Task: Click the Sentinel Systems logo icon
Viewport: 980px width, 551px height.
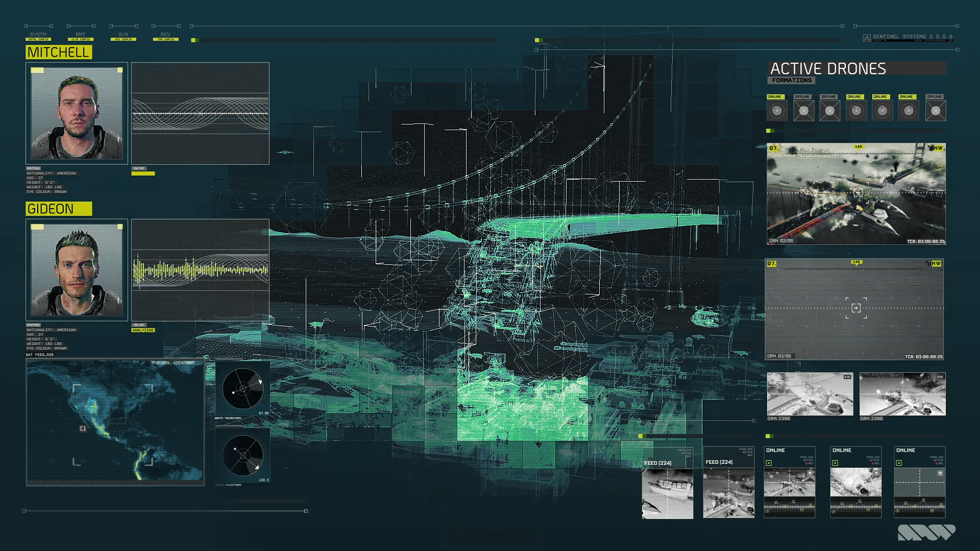Action: [867, 38]
